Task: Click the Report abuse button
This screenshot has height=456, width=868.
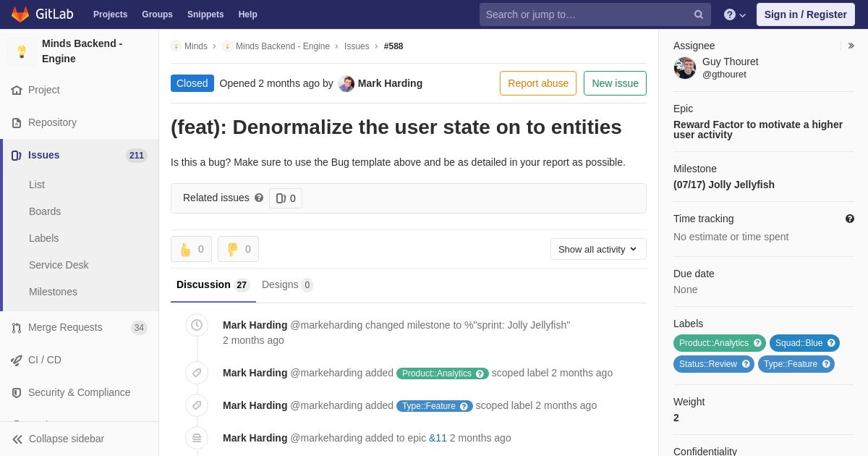Action: 538,83
